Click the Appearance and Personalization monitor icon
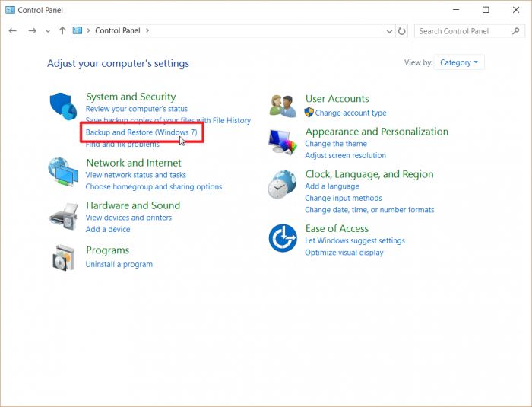The height and width of the screenshot is (407, 532). pyautogui.click(x=283, y=142)
